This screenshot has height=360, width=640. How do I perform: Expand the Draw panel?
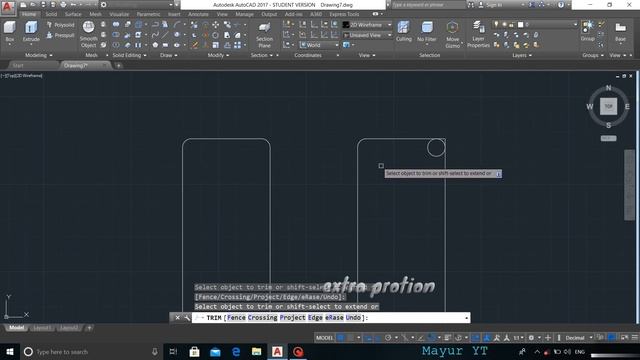[x=169, y=55]
